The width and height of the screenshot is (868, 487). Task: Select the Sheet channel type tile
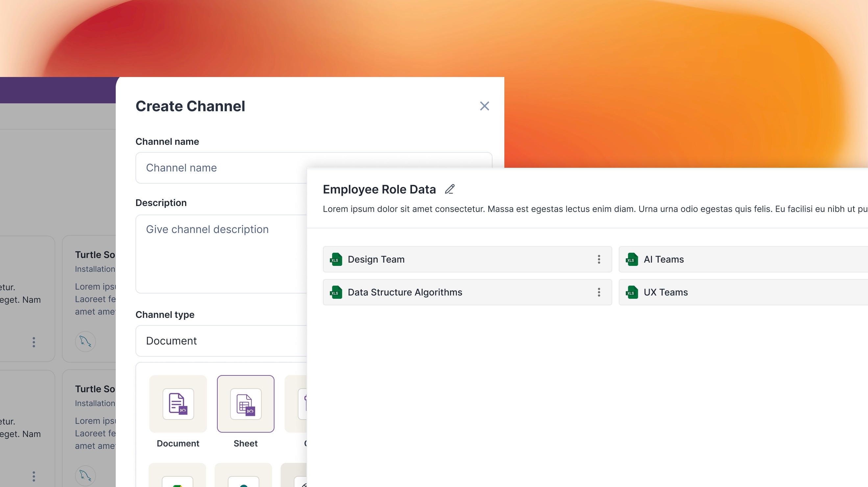coord(246,404)
